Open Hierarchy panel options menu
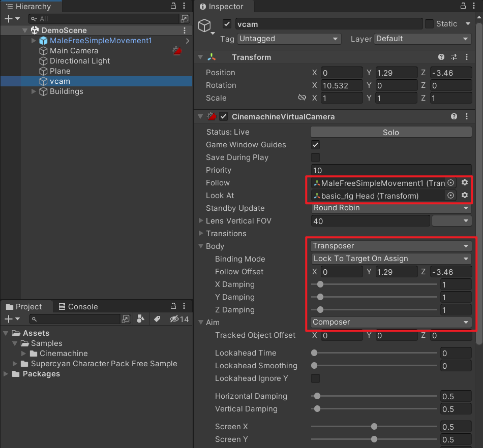This screenshot has height=448, width=483. [184, 6]
